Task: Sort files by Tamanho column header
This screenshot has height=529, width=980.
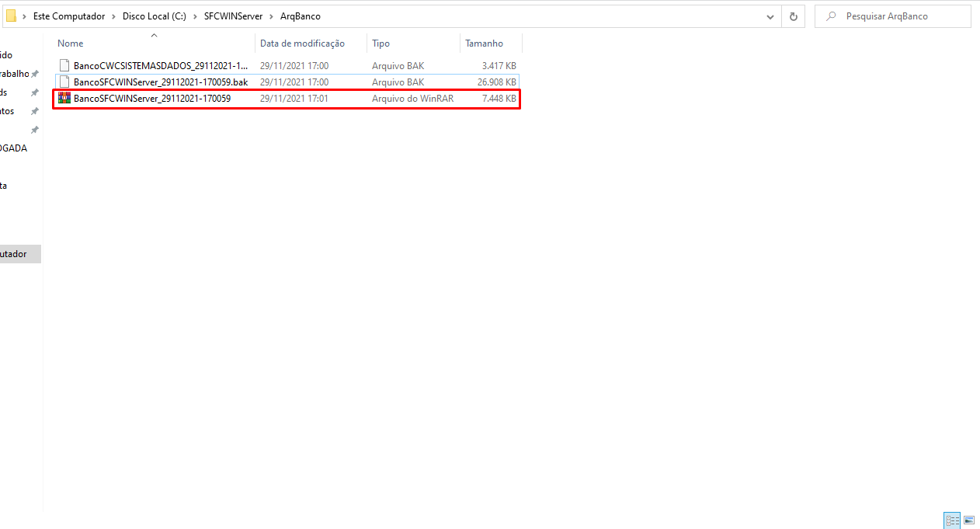Action: pyautogui.click(x=484, y=44)
